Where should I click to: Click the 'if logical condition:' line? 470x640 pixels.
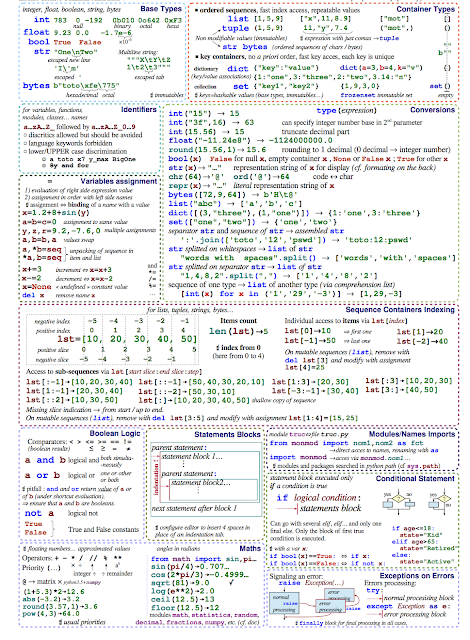click(x=319, y=498)
